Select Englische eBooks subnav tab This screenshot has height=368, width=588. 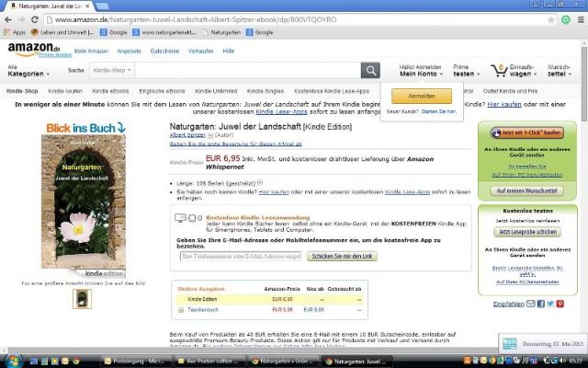pos(162,91)
